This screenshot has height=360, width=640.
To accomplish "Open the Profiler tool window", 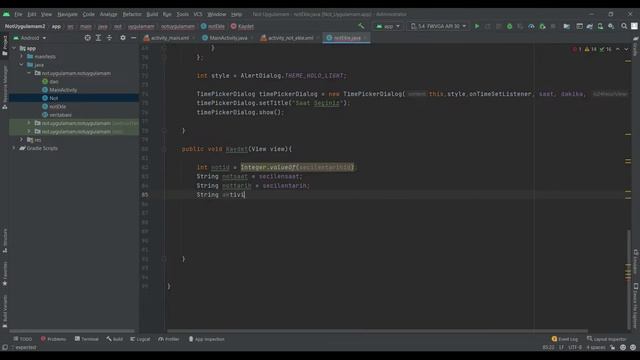I will point(169,339).
